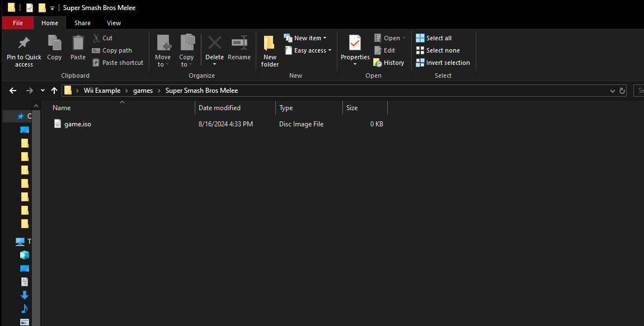644x326 pixels.
Task: Click Disc Image File type cell
Action: tap(302, 124)
